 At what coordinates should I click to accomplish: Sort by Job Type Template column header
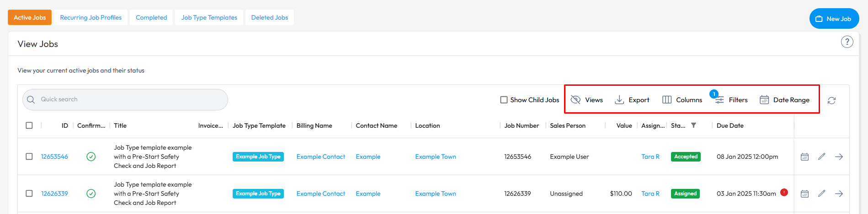pos(259,125)
